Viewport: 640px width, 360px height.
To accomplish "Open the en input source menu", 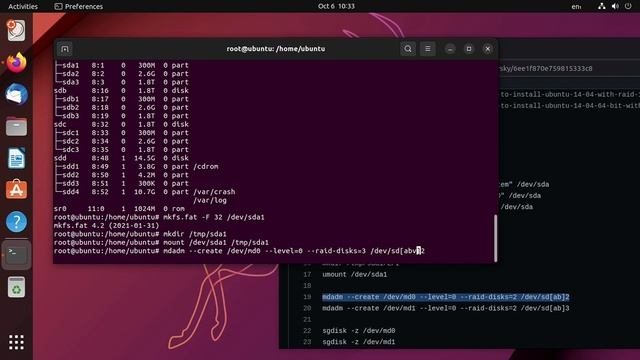I will 576,7.
